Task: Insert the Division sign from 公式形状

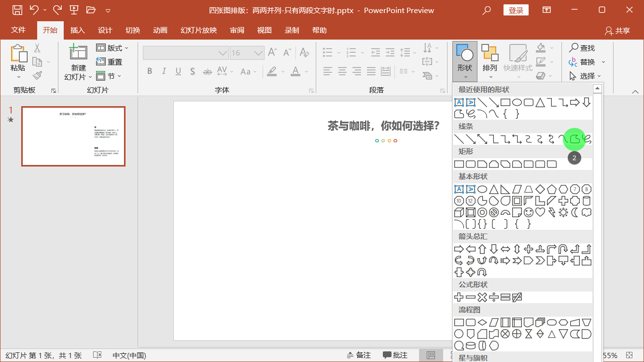Action: pos(494,297)
